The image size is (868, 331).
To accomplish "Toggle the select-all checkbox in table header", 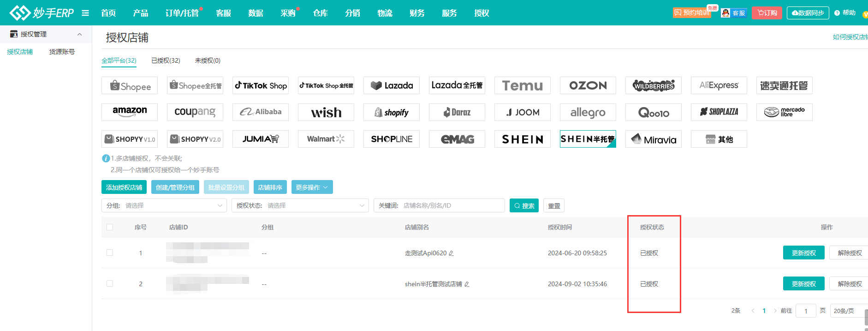I will pyautogui.click(x=110, y=227).
